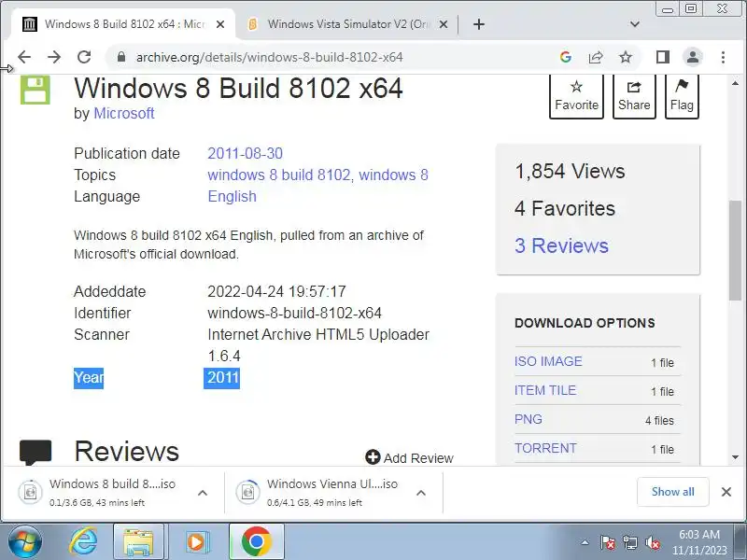Image resolution: width=747 pixels, height=560 pixels.
Task: Click the highlighted 2011 year value
Action: point(222,378)
